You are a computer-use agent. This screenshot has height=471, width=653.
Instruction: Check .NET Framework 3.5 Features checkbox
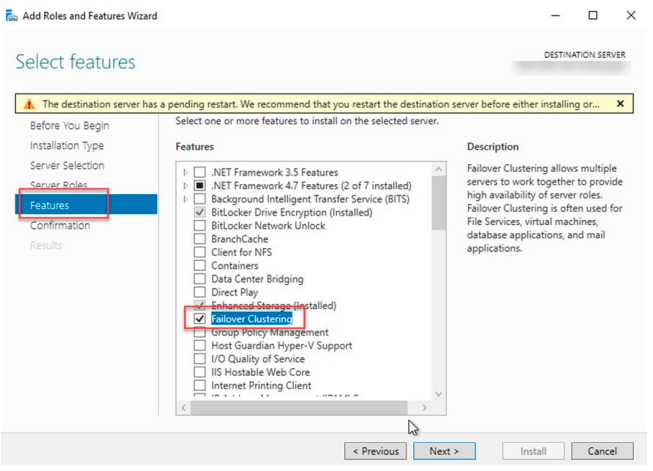click(x=200, y=172)
